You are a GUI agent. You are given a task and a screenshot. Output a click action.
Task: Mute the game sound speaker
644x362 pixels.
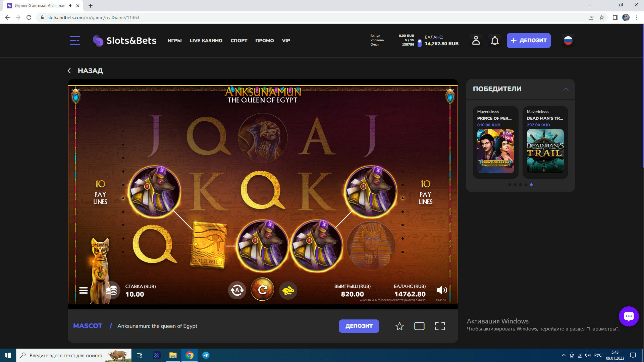point(441,290)
